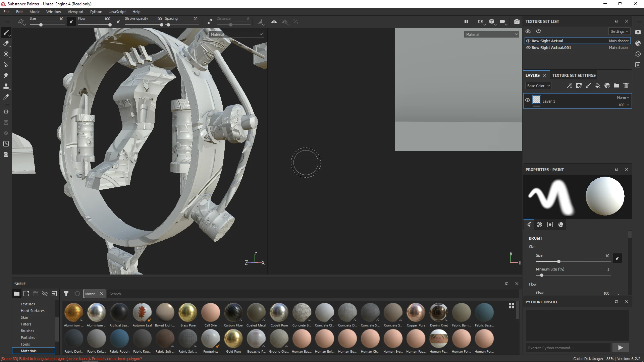Open the 3D viewport Material mode dropdown
The width and height of the screenshot is (644, 362).
[x=236, y=35]
